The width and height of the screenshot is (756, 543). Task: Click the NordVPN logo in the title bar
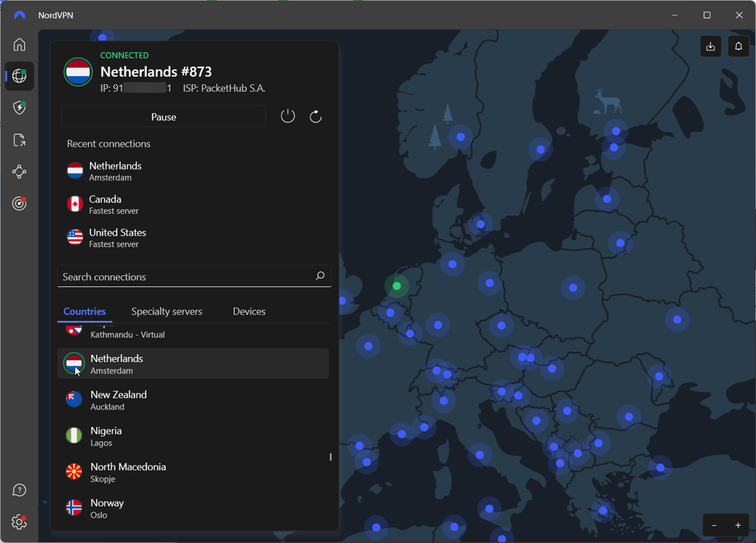click(x=20, y=15)
